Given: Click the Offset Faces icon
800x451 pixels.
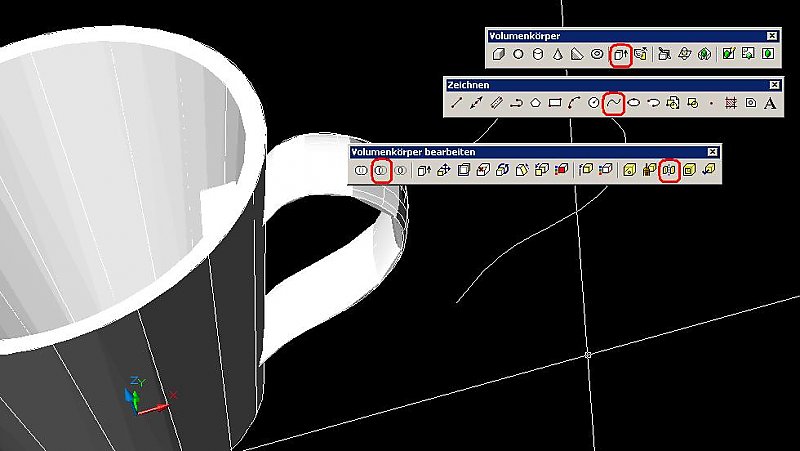Looking at the screenshot, I should [463, 170].
